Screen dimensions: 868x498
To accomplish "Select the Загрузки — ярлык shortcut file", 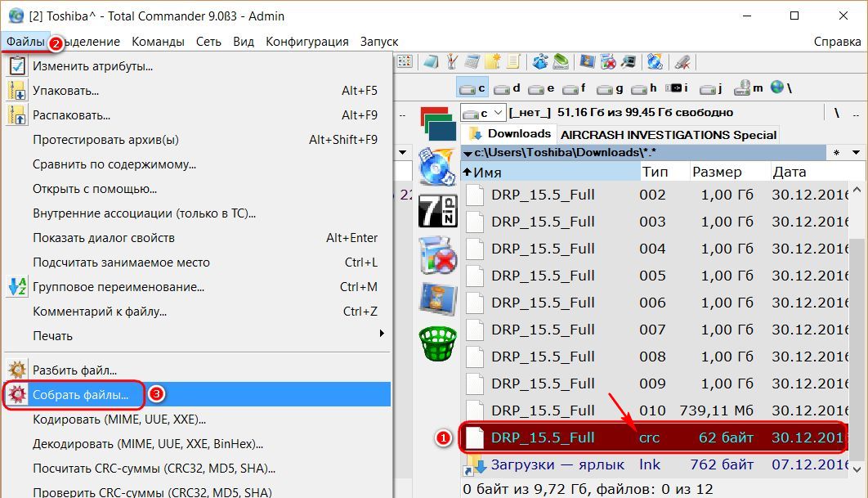I will pos(654,464).
